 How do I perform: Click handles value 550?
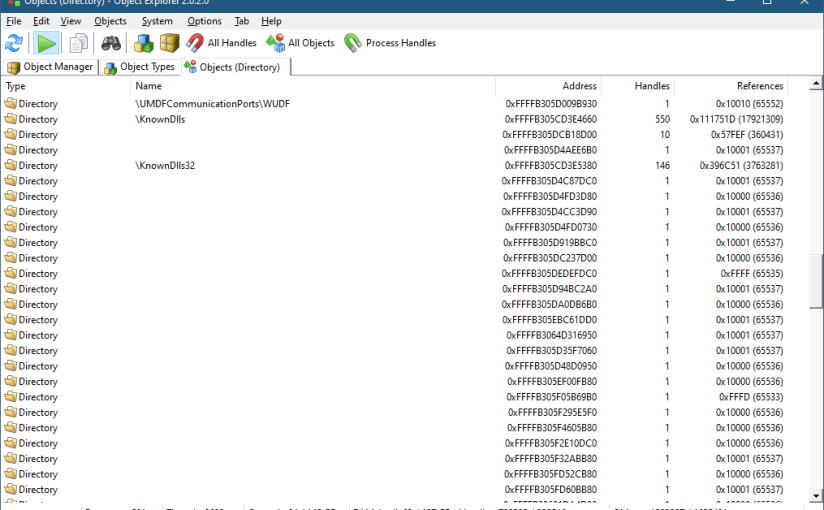click(662, 119)
